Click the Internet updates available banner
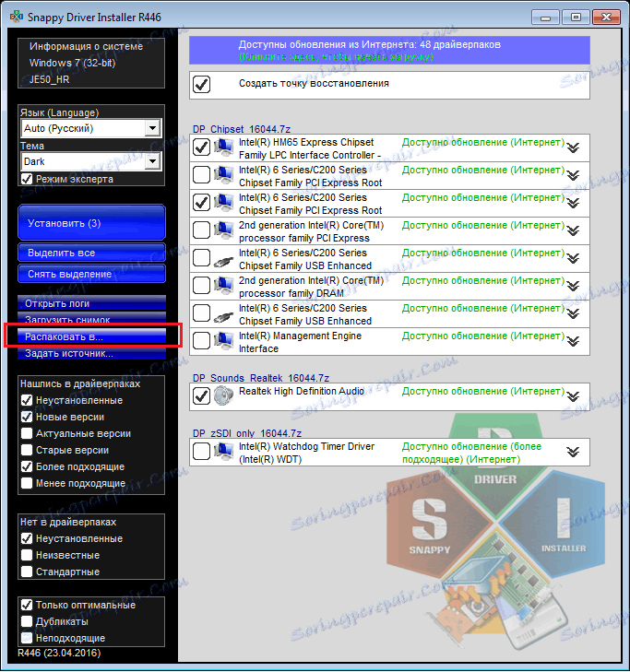Viewport: 630px width, 672px height. pos(389,51)
